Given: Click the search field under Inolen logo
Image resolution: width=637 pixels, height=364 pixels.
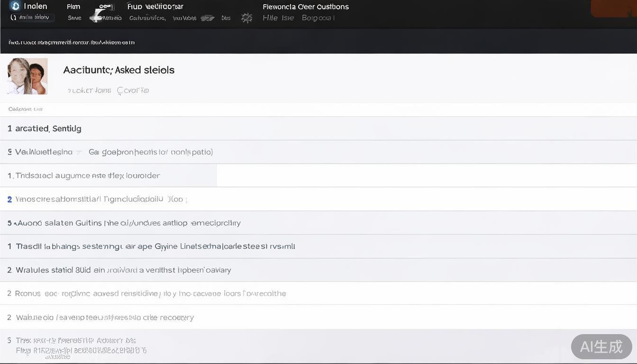Looking at the screenshot, I should pos(32,18).
